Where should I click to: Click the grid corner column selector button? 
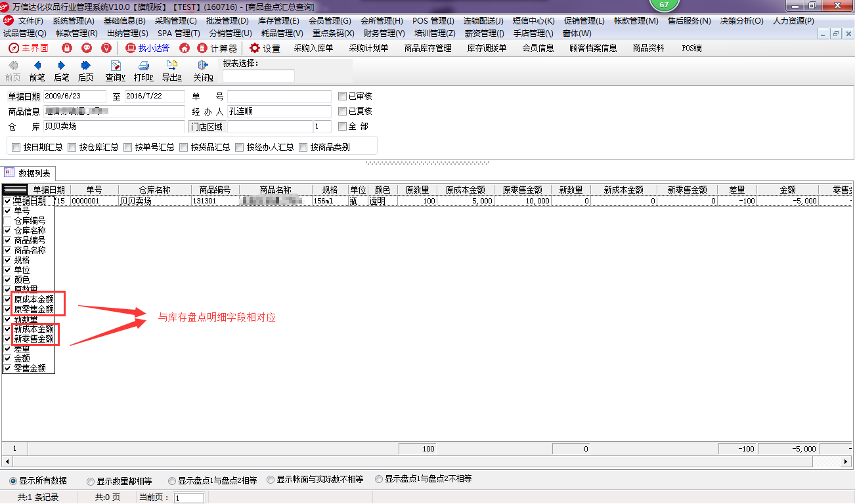tap(15, 190)
